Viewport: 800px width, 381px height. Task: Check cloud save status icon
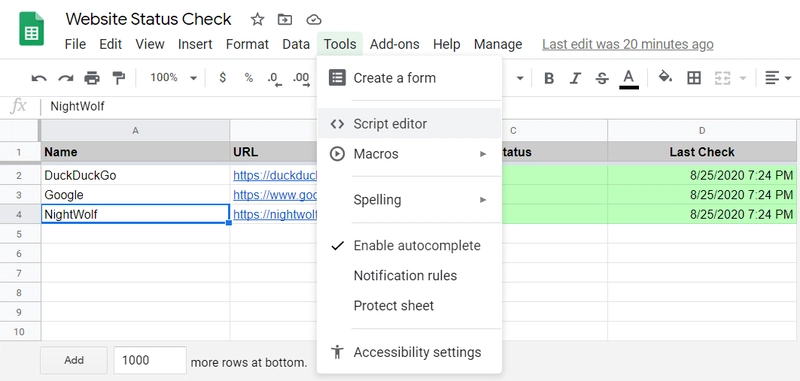313,20
